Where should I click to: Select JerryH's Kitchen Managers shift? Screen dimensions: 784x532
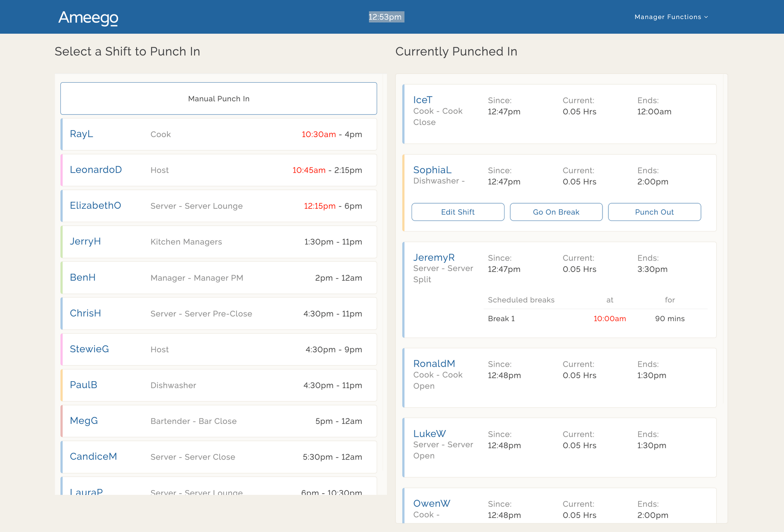point(218,242)
